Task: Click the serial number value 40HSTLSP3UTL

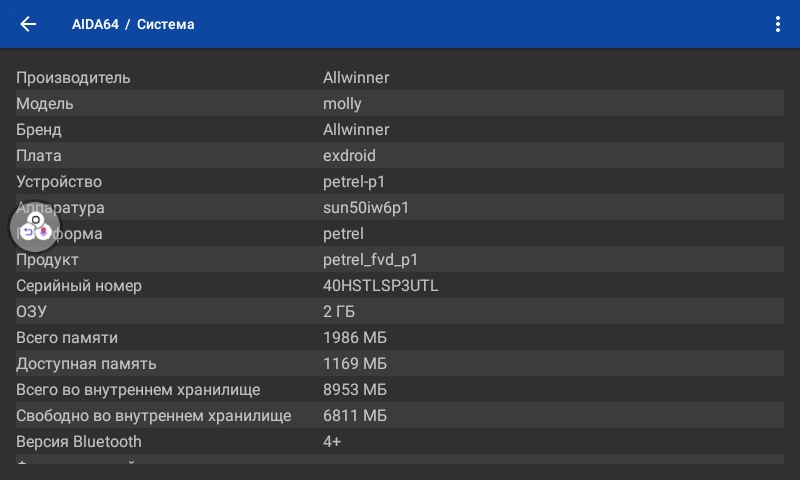Action: click(380, 285)
